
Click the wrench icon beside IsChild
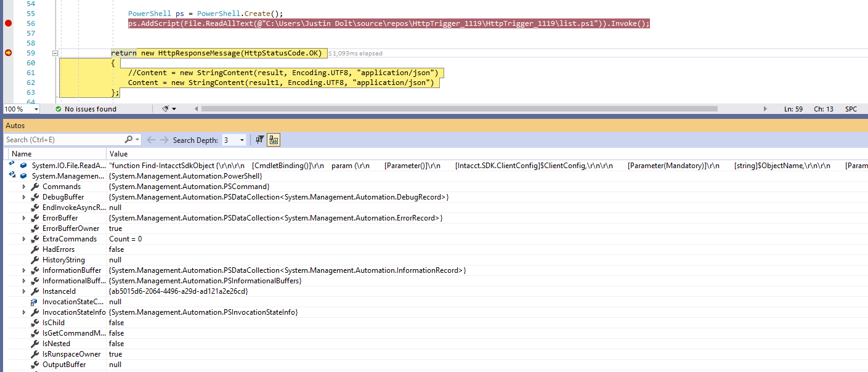pos(34,323)
